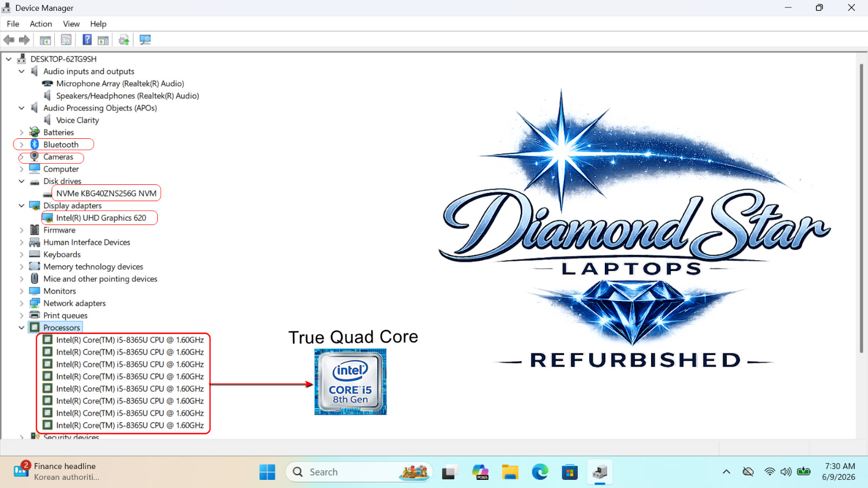Select Speakers/Headphones (Realtek(R) Audio)

[127, 96]
